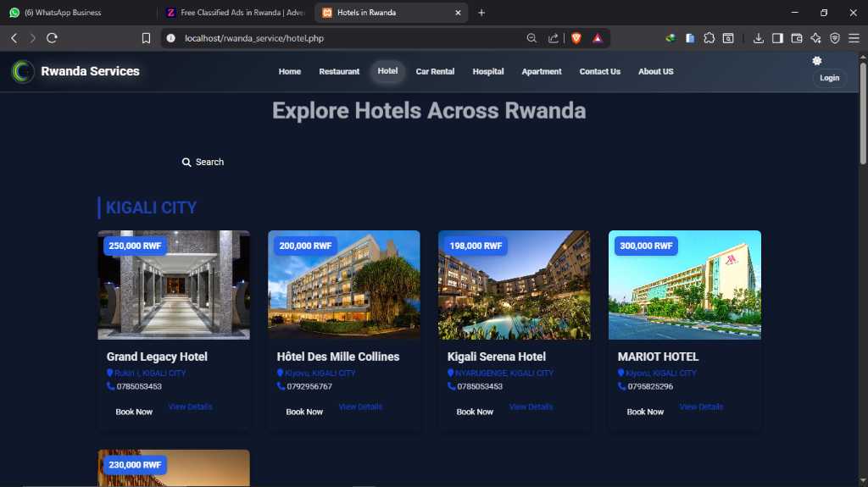View Details of MARIOT HOTEL
Screen dimensions: 868x487
coord(702,407)
